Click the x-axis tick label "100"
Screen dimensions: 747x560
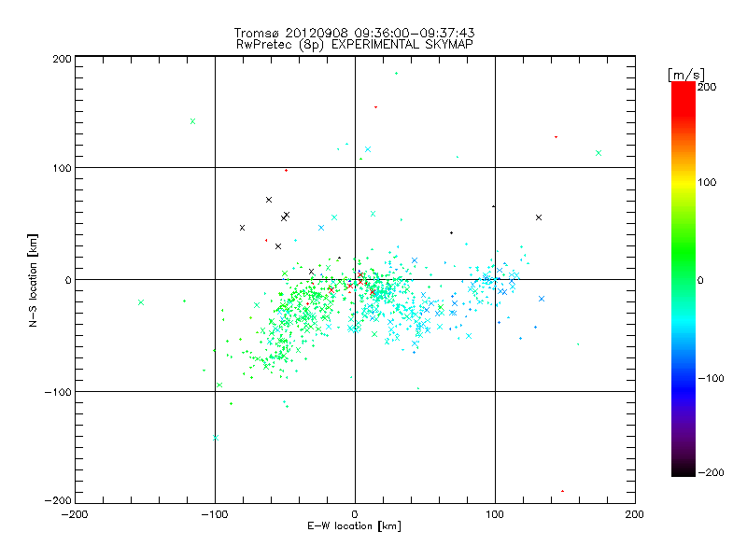[495, 514]
